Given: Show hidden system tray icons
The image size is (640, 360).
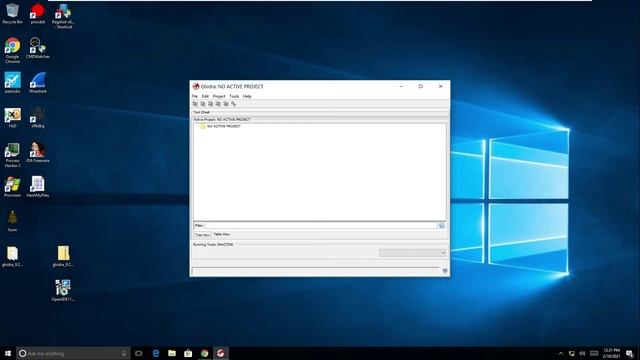Looking at the screenshot, I should click(561, 353).
